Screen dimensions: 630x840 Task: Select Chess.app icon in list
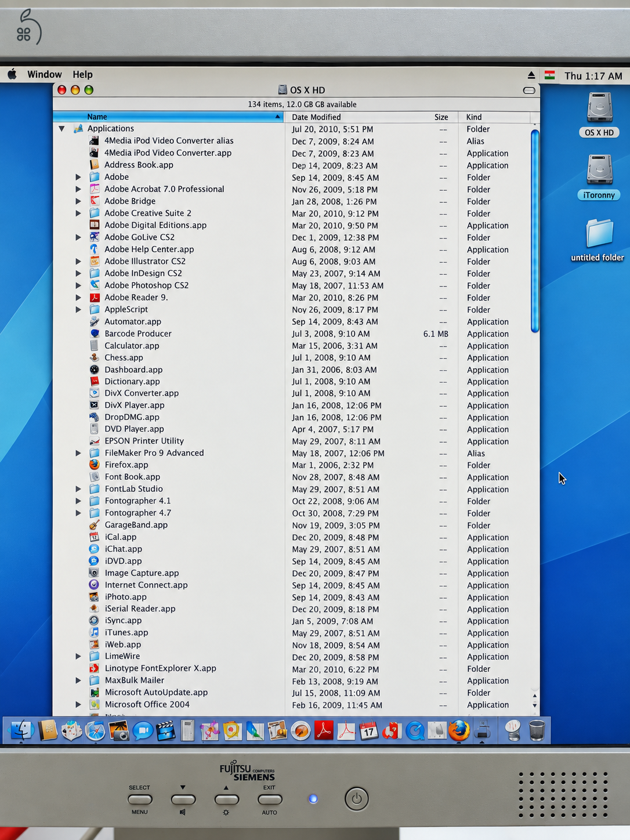coord(94,357)
